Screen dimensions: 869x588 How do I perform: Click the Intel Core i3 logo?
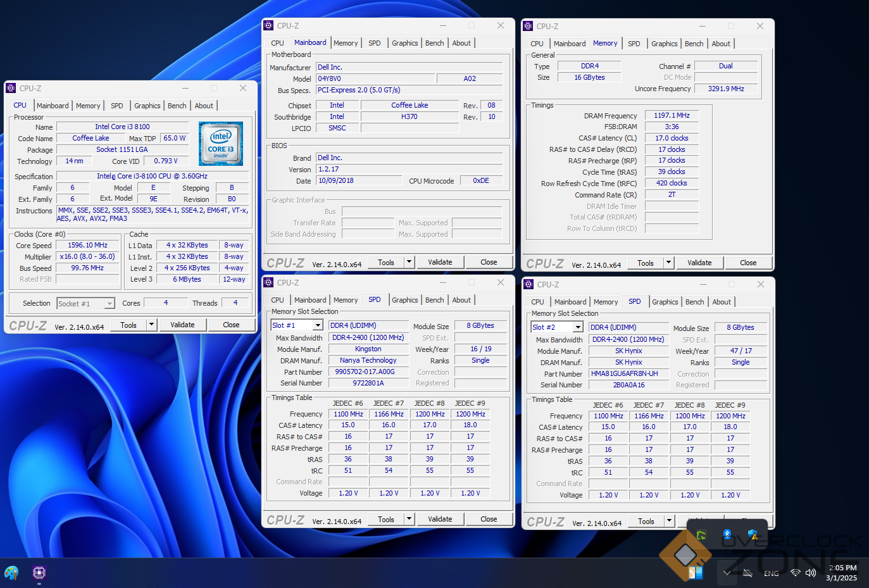click(x=221, y=144)
